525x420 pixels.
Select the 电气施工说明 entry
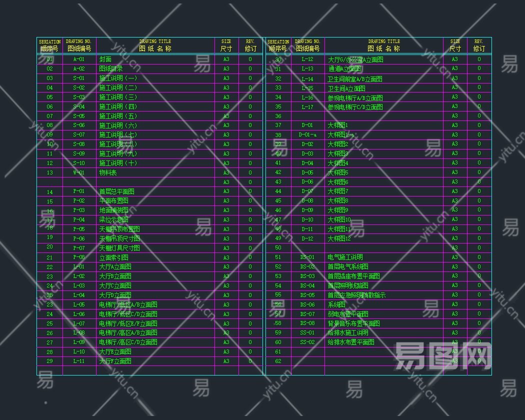click(345, 257)
